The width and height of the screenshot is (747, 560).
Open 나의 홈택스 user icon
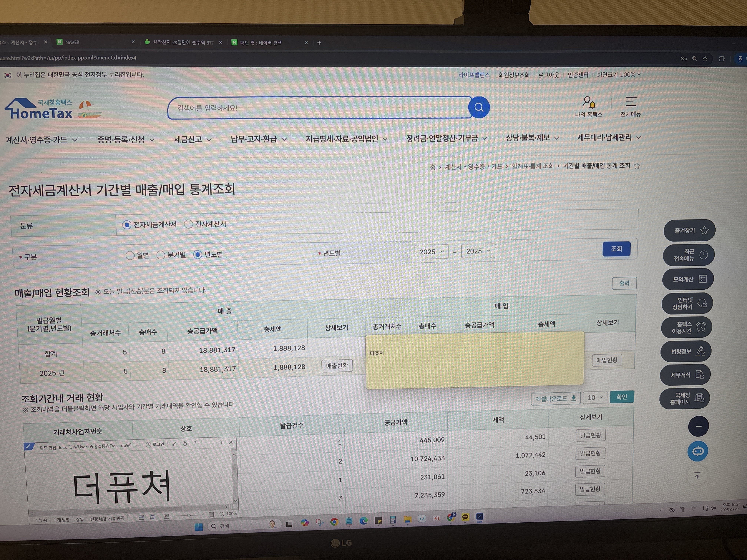pyautogui.click(x=589, y=107)
